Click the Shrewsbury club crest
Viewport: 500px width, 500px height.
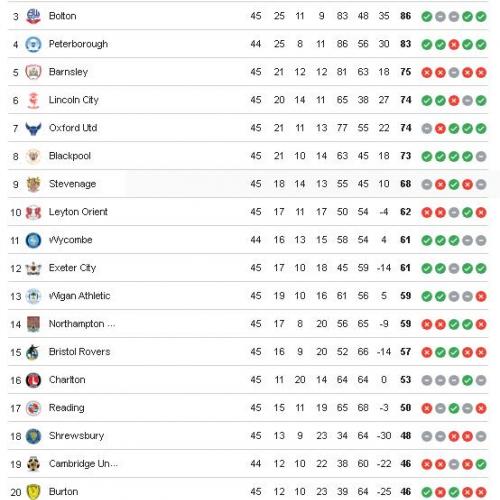[x=33, y=436]
